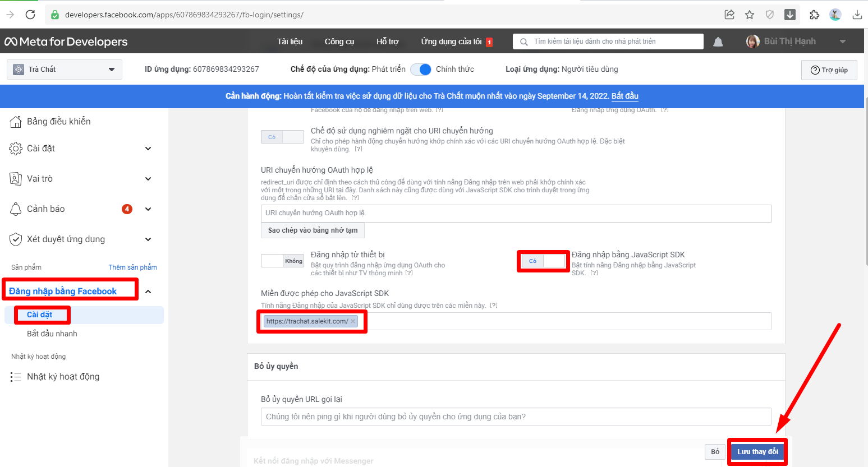This screenshot has height=467, width=868.
Task: Open the browser extensions puzzle icon
Action: click(x=814, y=15)
